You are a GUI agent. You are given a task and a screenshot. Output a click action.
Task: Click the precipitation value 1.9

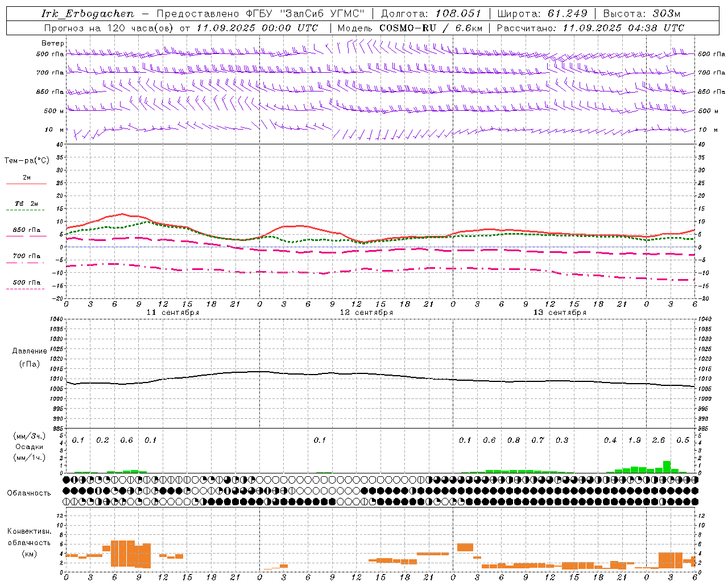[635, 440]
